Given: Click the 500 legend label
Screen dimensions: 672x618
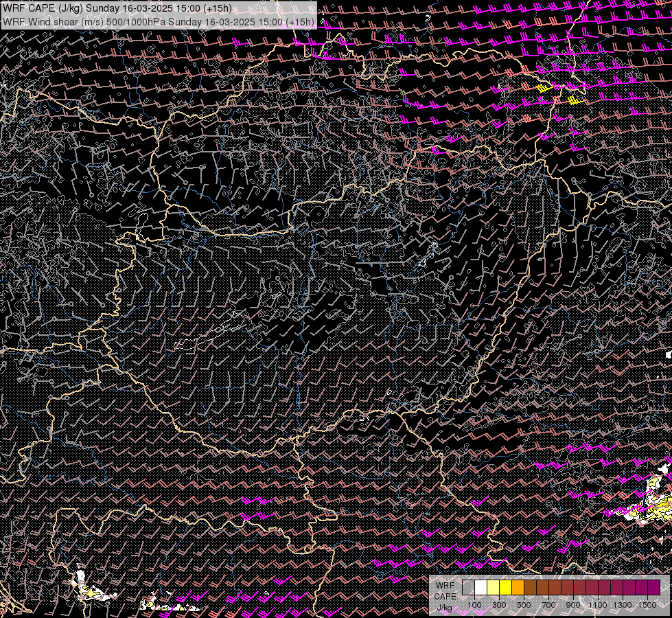Looking at the screenshot, I should pyautogui.click(x=524, y=605).
